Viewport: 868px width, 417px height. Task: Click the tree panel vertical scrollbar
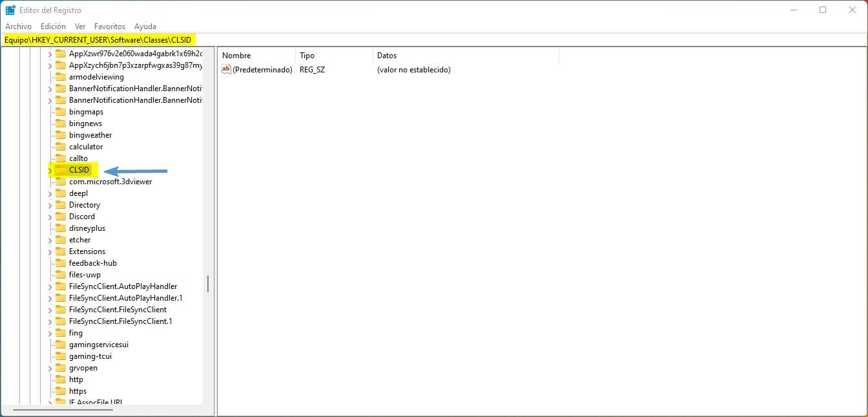tap(208, 283)
